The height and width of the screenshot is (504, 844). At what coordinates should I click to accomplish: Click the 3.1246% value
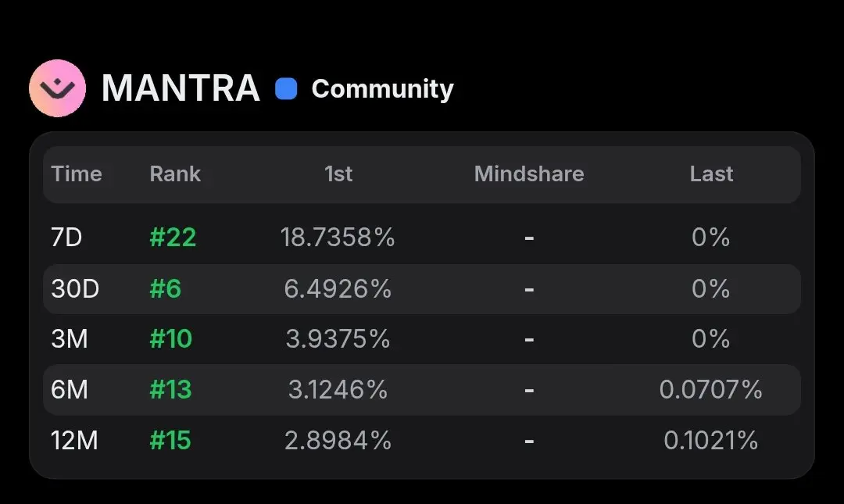coord(338,389)
